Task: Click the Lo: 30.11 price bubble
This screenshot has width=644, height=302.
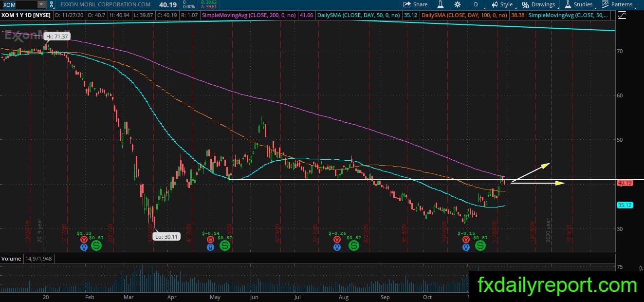Action: click(167, 237)
